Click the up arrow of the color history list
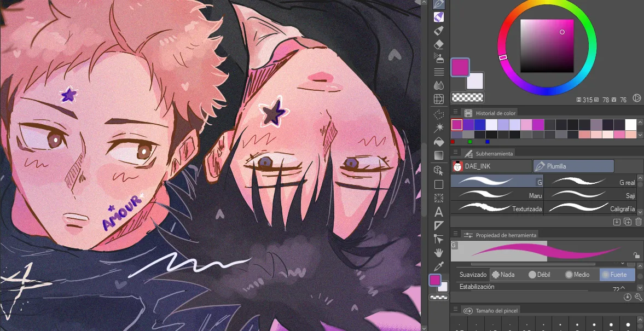644x331 pixels. point(640,123)
